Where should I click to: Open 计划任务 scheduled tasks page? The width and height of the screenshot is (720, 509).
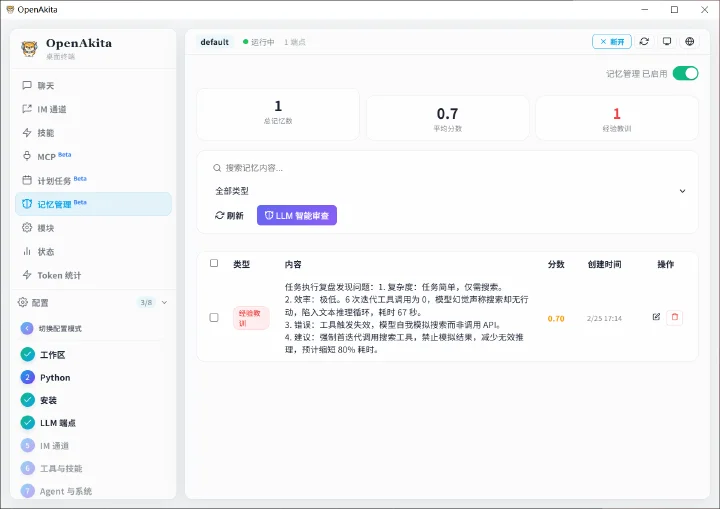(x=93, y=180)
